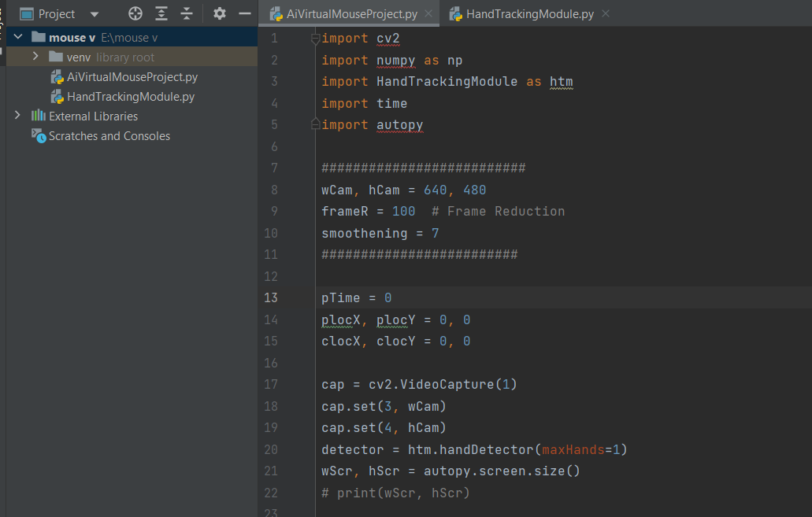This screenshot has height=517, width=812.
Task: Close the HandTrackingModule.py editor tab
Action: click(605, 13)
